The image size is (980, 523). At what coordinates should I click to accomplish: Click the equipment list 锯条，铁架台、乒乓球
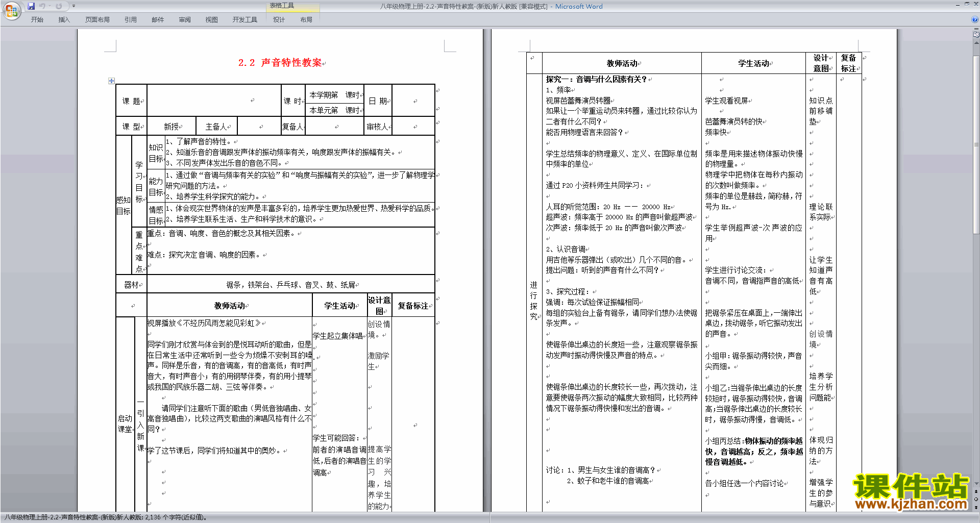coord(291,285)
